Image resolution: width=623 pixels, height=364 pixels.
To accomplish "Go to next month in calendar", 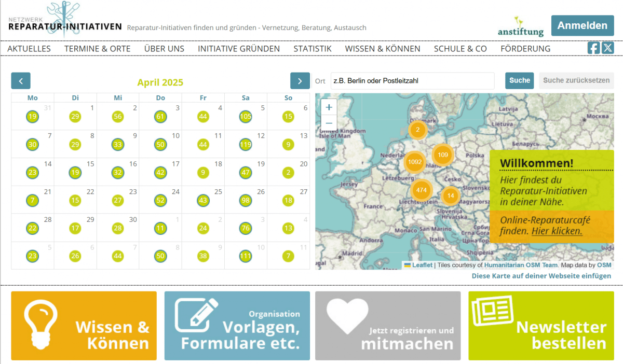I will coord(300,81).
